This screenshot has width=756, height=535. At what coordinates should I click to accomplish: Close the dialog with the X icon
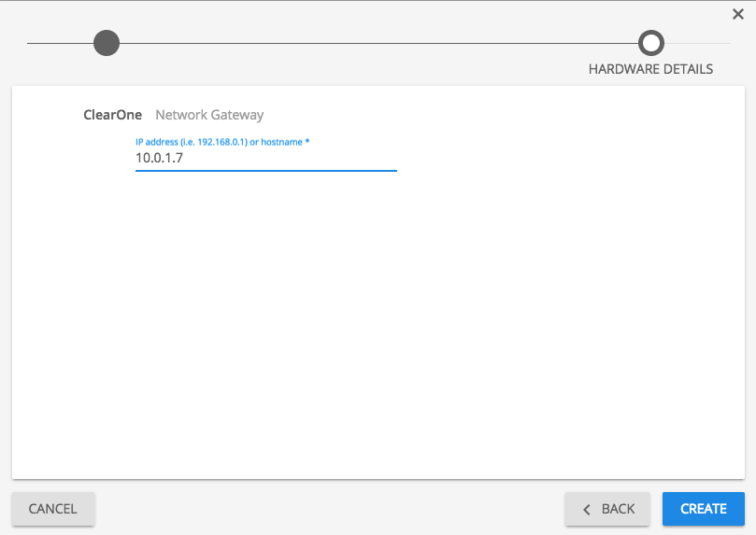[738, 14]
